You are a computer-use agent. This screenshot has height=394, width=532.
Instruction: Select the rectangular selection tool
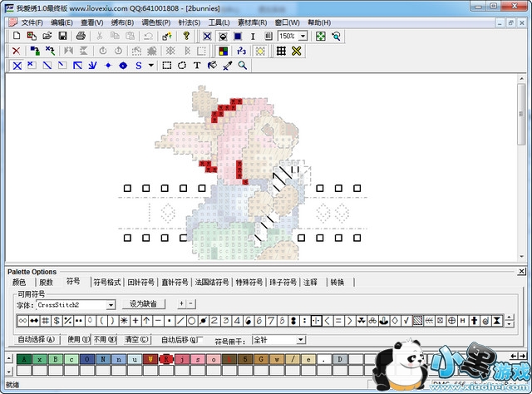(167, 65)
